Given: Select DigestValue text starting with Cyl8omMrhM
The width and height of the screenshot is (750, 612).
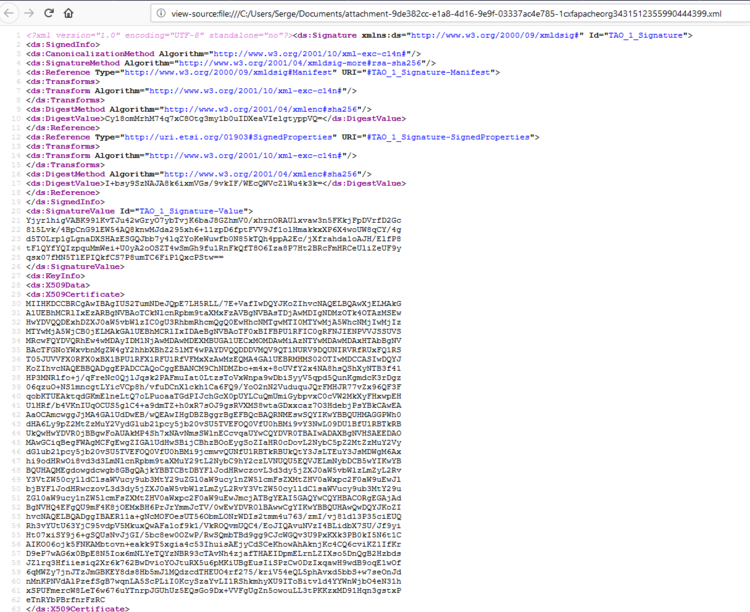Looking at the screenshot, I should pos(212,119).
